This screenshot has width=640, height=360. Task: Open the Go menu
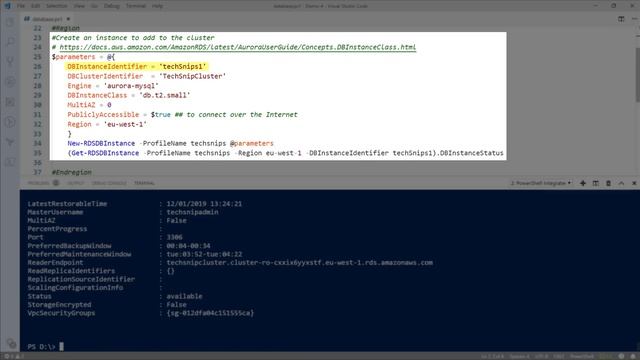point(94,6)
